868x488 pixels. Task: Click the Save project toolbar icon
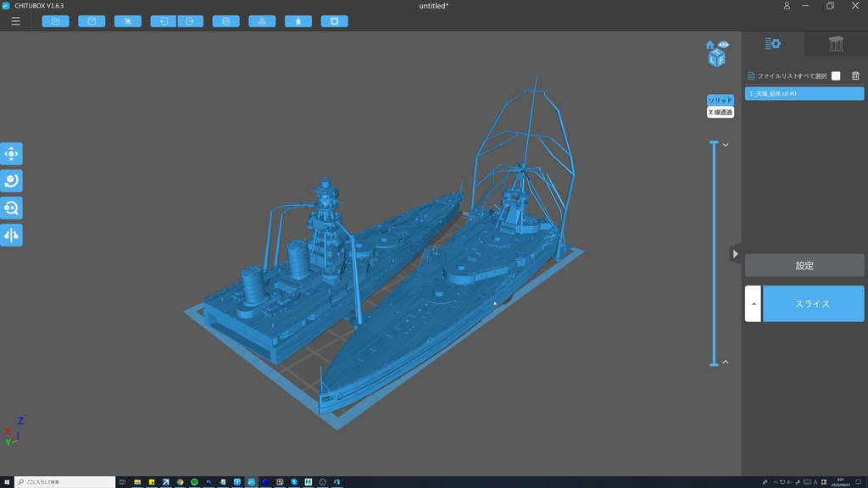[92, 21]
